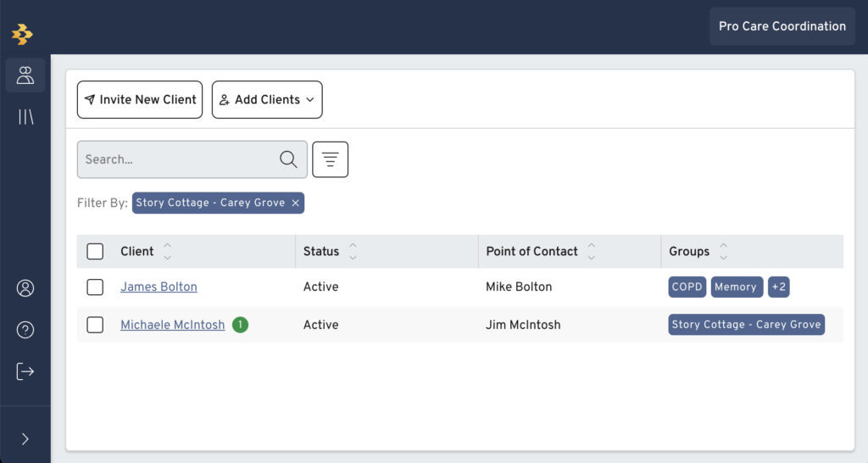Screen dimensions: 868x463
Task: Open the Help question mark icon
Action: click(25, 330)
